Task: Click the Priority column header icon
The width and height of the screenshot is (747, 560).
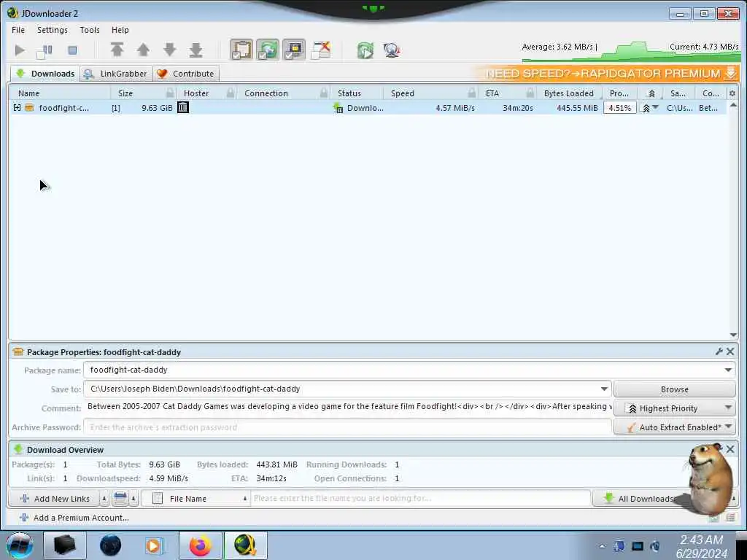Action: [x=651, y=93]
